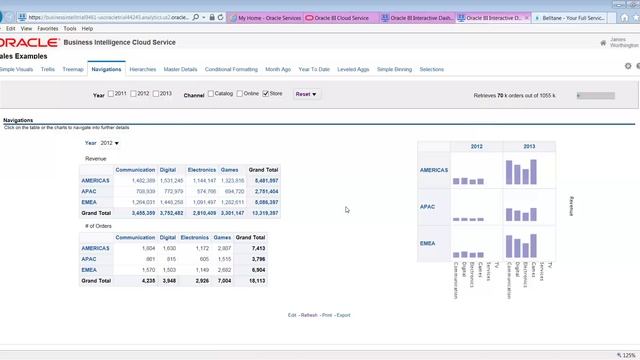The image size is (640, 360).
Task: Toggle the 2011 year checkbox
Action: (x=111, y=93)
